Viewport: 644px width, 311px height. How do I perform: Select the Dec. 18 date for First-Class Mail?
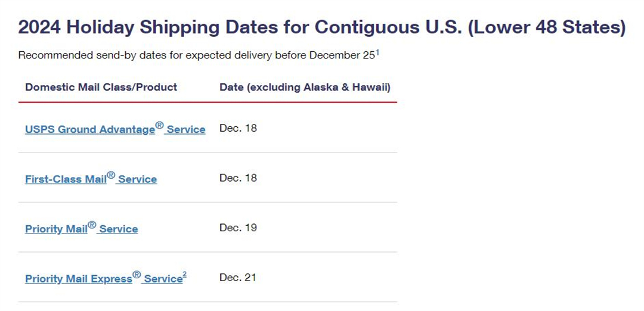pos(238,178)
